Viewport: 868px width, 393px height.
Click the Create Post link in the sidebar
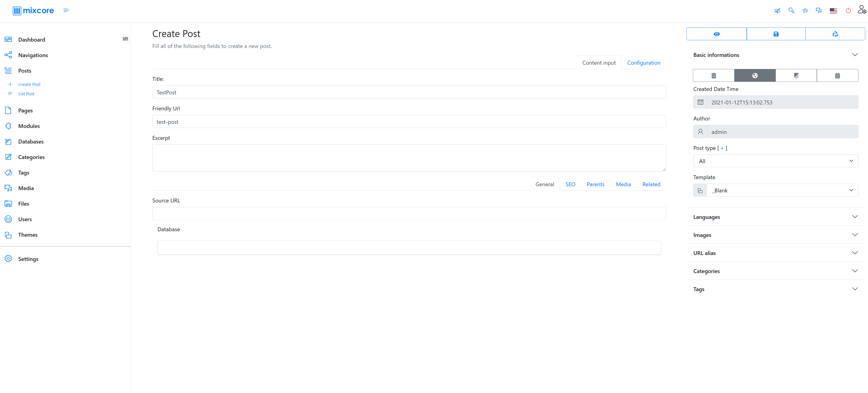29,84
